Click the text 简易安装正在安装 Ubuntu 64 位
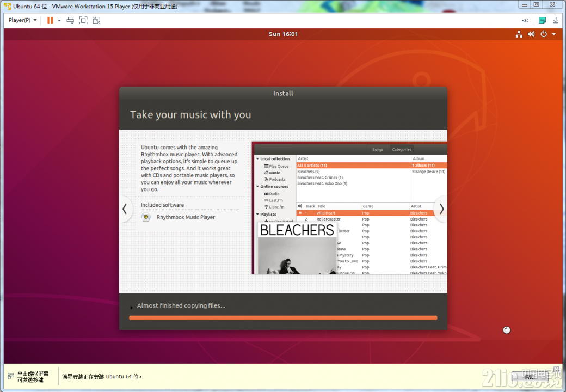 click(102, 377)
